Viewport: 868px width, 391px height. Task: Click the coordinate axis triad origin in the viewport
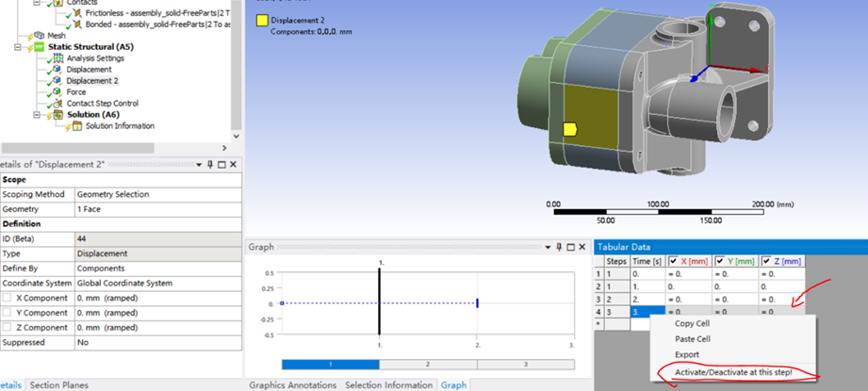710,66
